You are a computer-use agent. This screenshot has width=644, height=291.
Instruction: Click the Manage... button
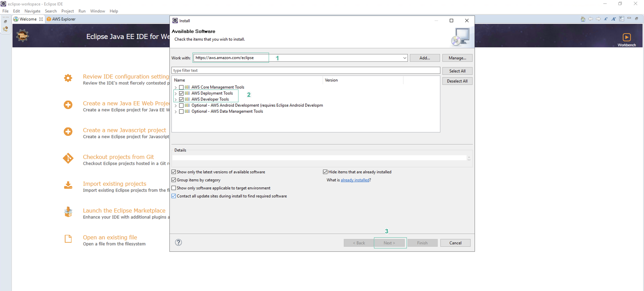pos(457,58)
